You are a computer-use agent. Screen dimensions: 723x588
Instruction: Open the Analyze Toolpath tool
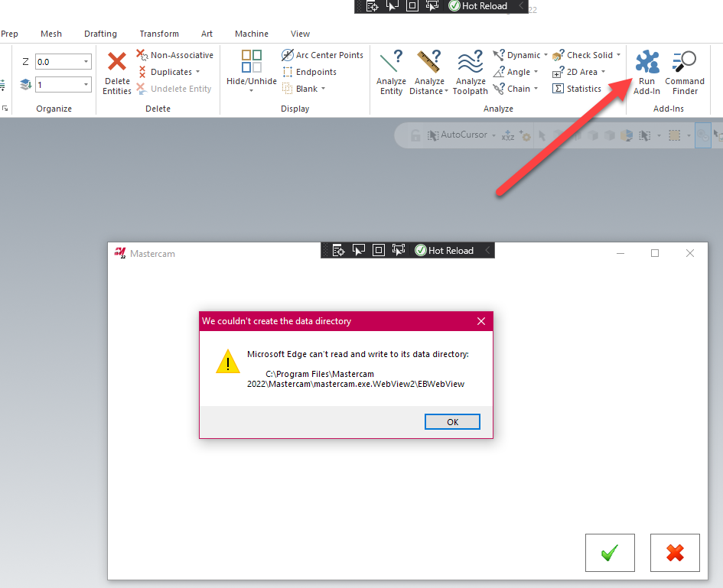(x=470, y=71)
